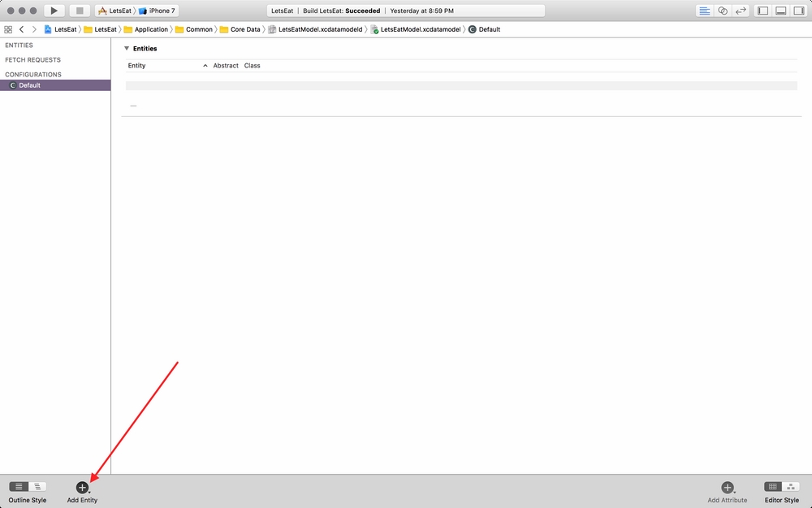Toggle the Utilities panel visibility
812x508 pixels.
pyautogui.click(x=798, y=11)
